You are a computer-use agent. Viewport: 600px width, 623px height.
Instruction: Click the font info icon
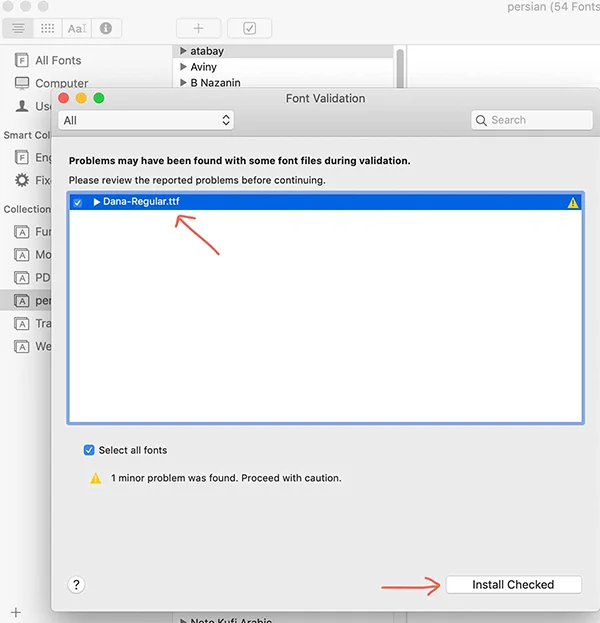click(x=106, y=28)
